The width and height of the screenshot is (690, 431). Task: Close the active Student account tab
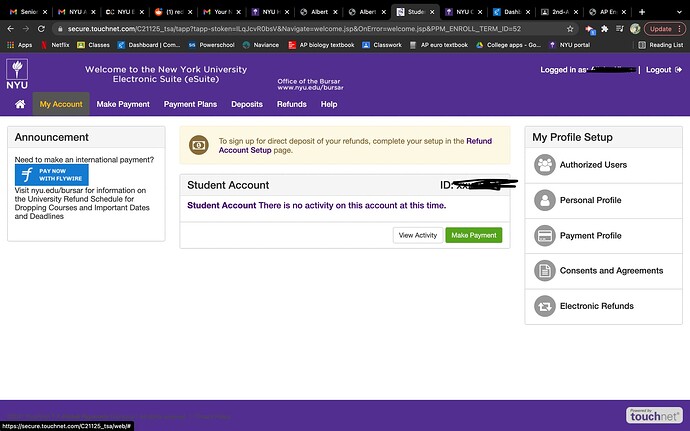click(432, 12)
